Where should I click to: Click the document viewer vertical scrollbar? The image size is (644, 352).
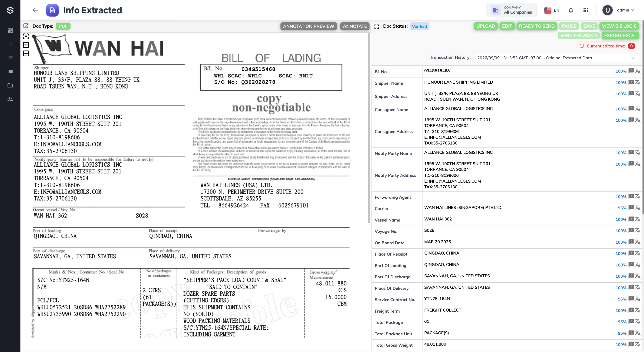tap(369, 128)
